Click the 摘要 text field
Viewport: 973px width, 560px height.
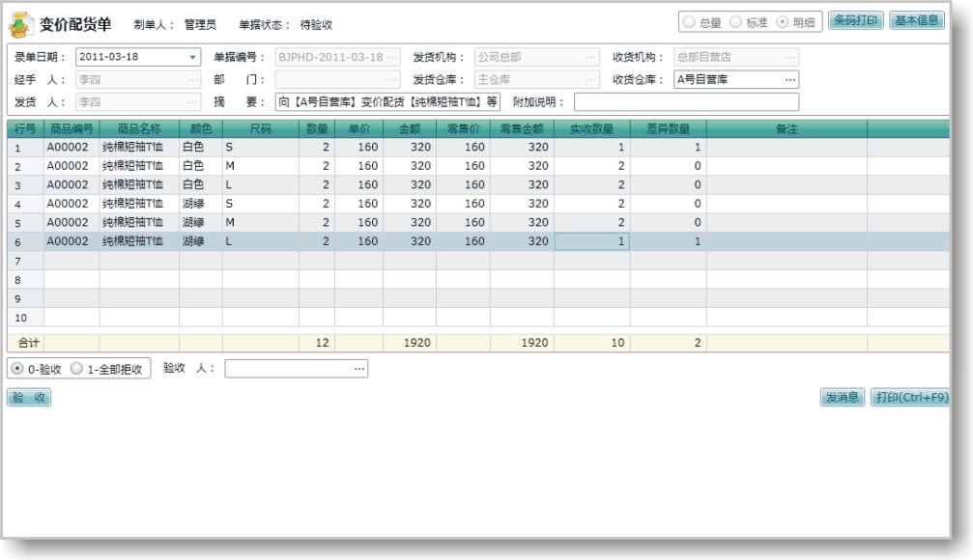click(x=387, y=101)
